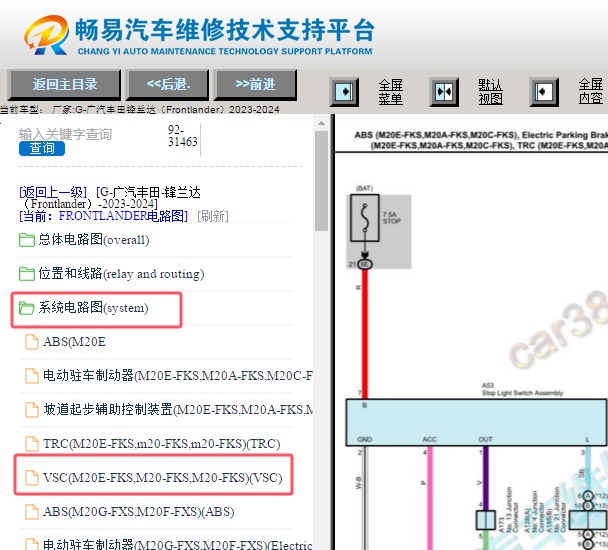
Task: Click the document icon beside the TRC entry
Action: (32, 444)
